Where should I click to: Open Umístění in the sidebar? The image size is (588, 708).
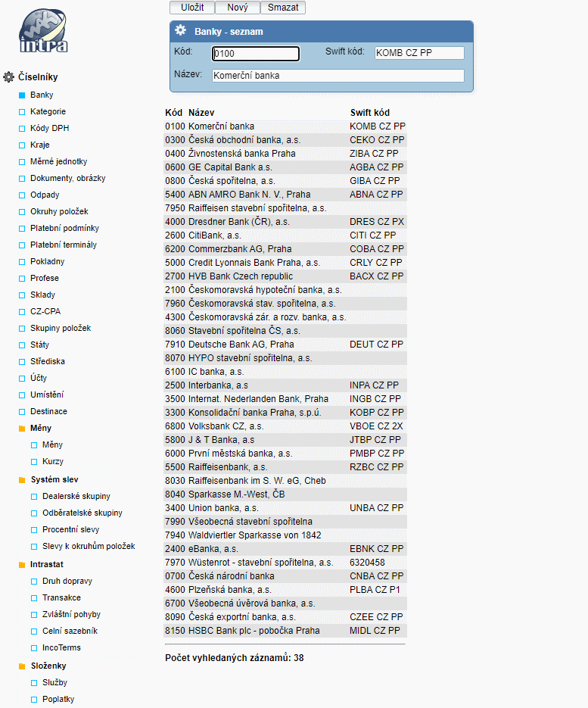click(47, 395)
